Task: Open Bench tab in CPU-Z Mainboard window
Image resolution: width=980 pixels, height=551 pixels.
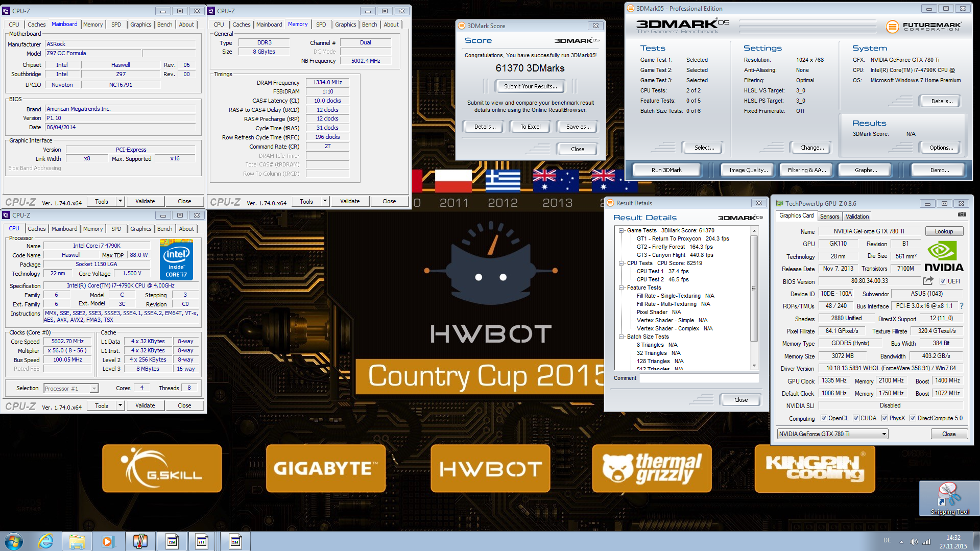Action: tap(164, 25)
